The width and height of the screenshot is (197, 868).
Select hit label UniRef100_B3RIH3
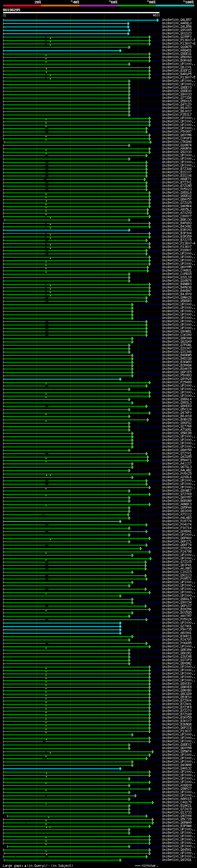click(x=177, y=230)
